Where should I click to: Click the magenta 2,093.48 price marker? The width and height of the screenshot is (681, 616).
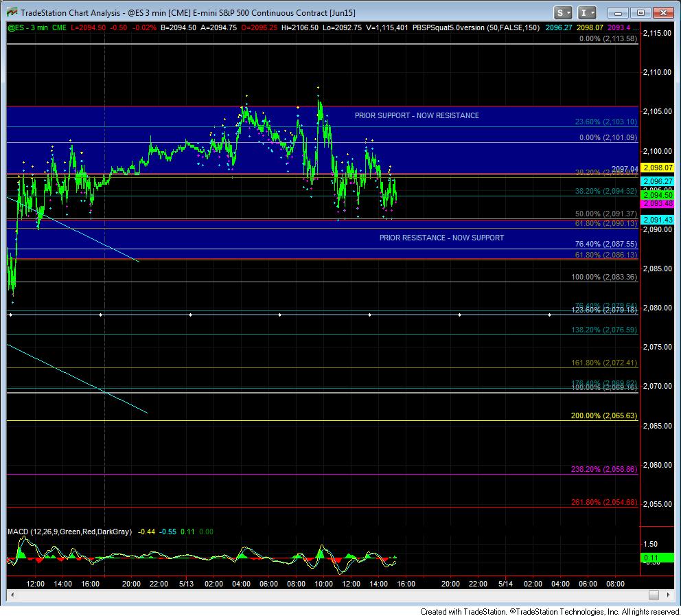[658, 203]
